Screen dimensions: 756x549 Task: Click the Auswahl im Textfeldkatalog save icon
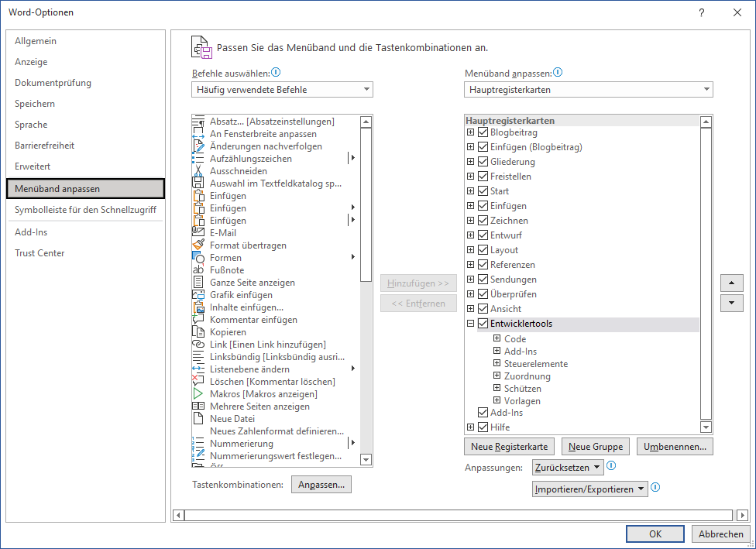point(198,184)
